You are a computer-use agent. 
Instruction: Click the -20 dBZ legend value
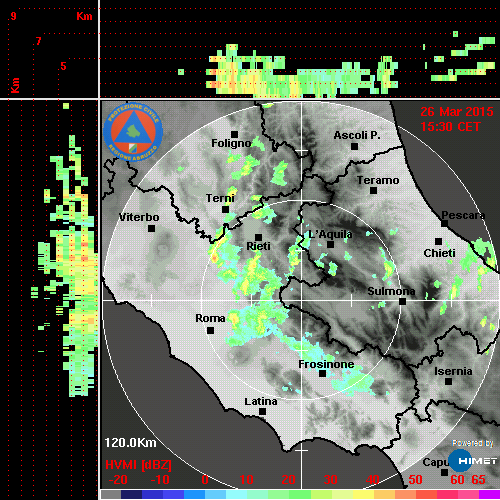(x=118, y=480)
